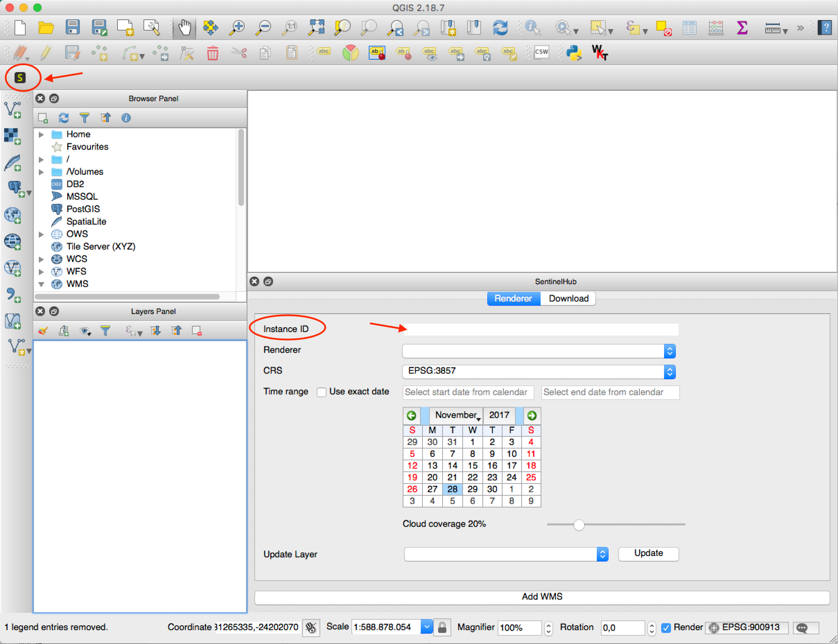Image resolution: width=838 pixels, height=644 pixels.
Task: Open the November month selector
Action: pyautogui.click(x=457, y=415)
